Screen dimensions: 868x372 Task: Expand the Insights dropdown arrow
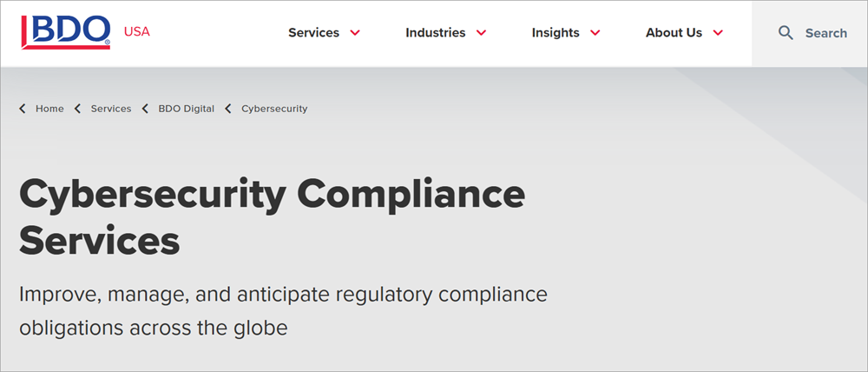595,33
